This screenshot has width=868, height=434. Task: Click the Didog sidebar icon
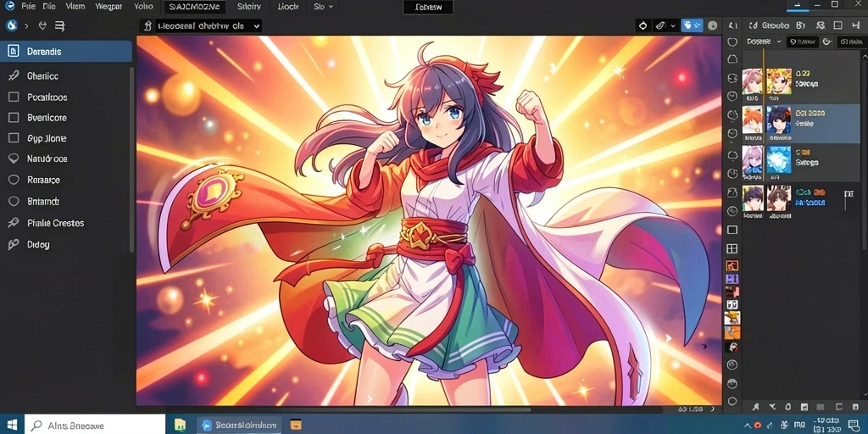click(14, 244)
